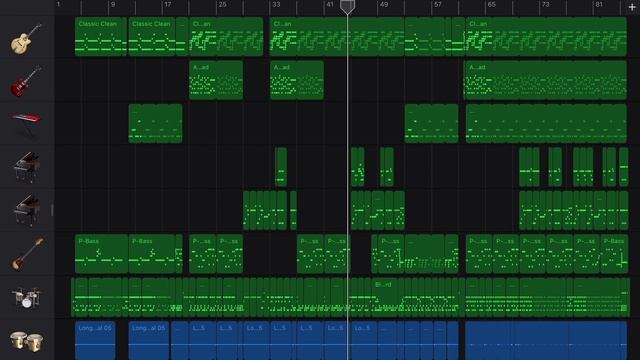Screen dimensions: 640x360
Task: Select the first P-Bass region on bass track
Action: pyautogui.click(x=101, y=253)
